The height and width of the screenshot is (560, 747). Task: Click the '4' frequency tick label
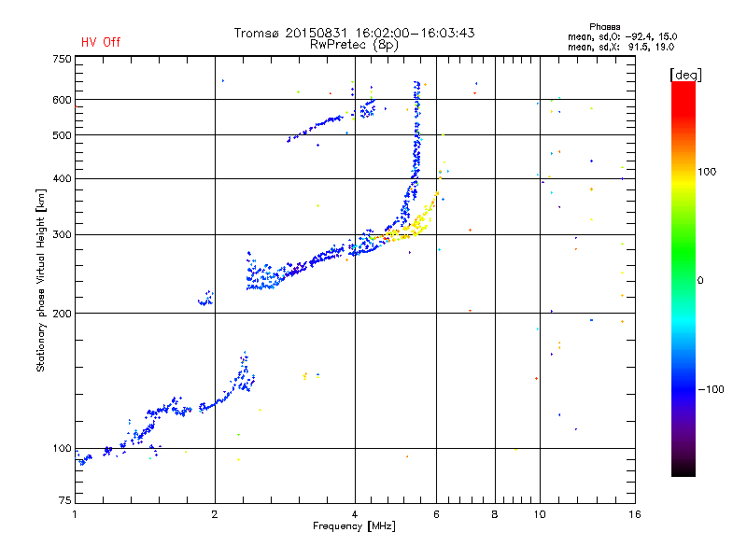point(355,514)
